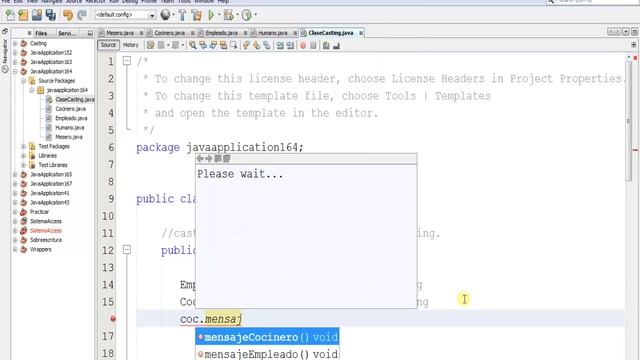
Task: Open the Mesero.java tab
Action: (x=120, y=33)
